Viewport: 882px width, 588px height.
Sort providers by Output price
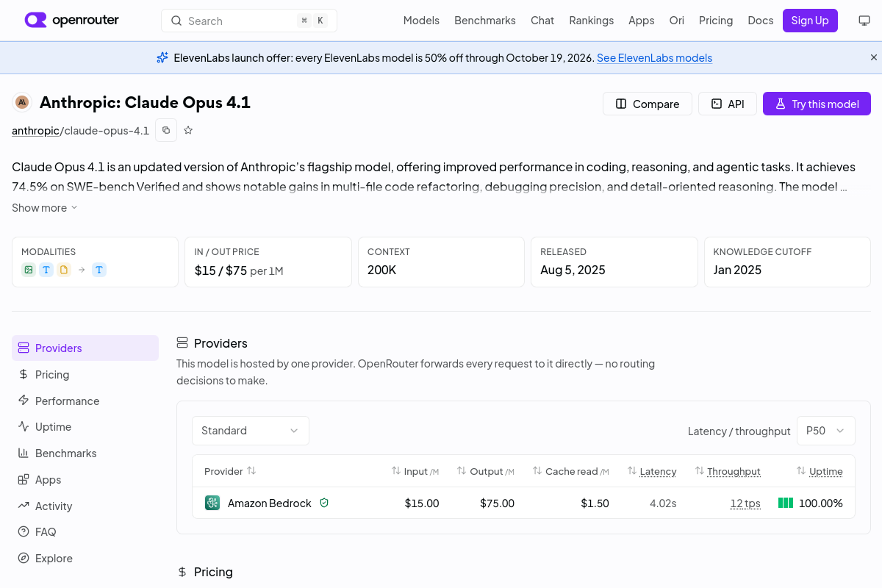pos(486,471)
